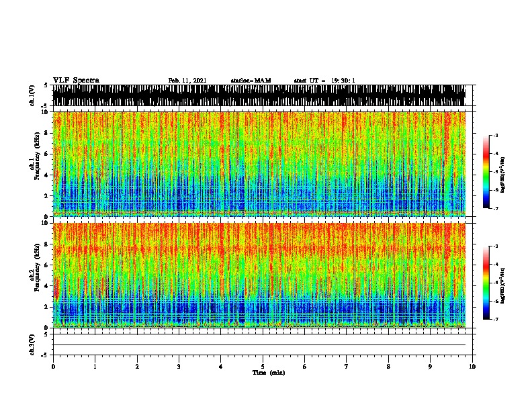Click the "VLF Spectra" plot title
The height and width of the screenshot is (411, 532).
click(76, 81)
